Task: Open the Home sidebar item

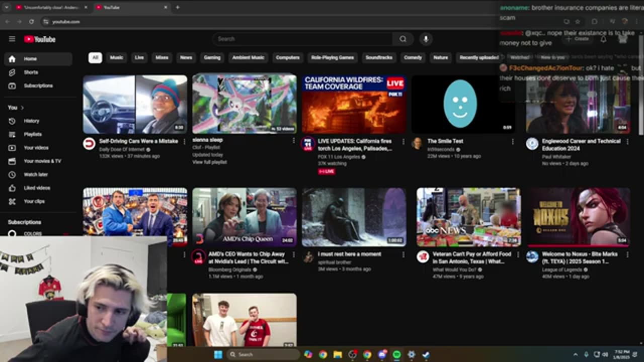Action: 38,59
